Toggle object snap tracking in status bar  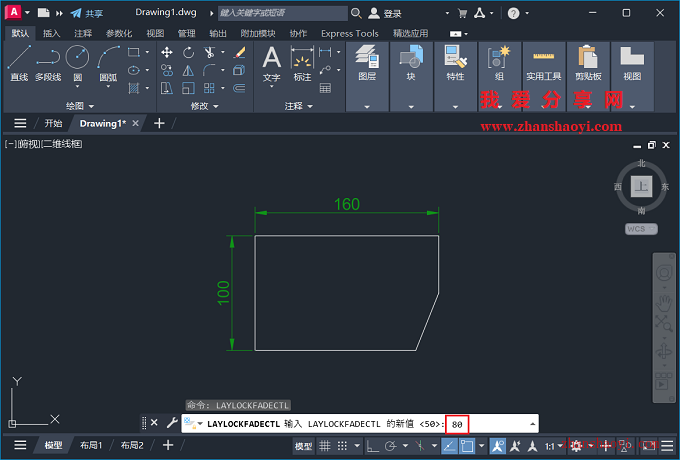click(x=449, y=446)
